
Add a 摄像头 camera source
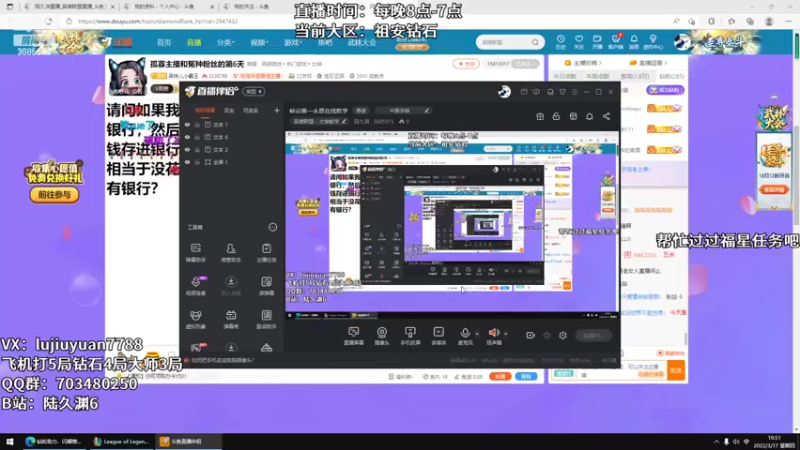[382, 336]
